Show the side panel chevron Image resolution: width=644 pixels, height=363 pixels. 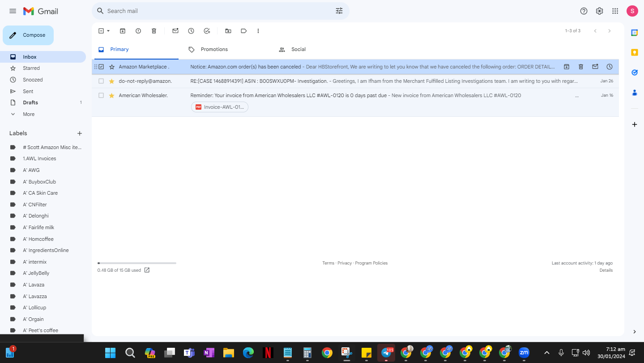[634, 332]
